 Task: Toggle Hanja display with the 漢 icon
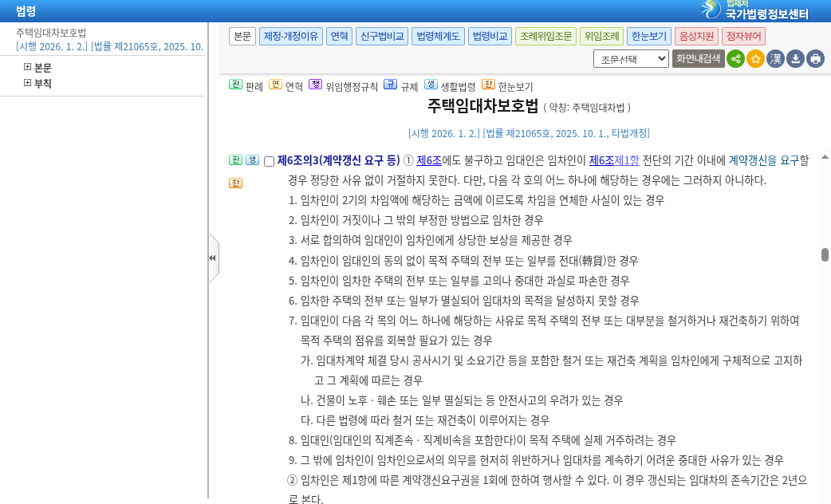pyautogui.click(x=775, y=59)
